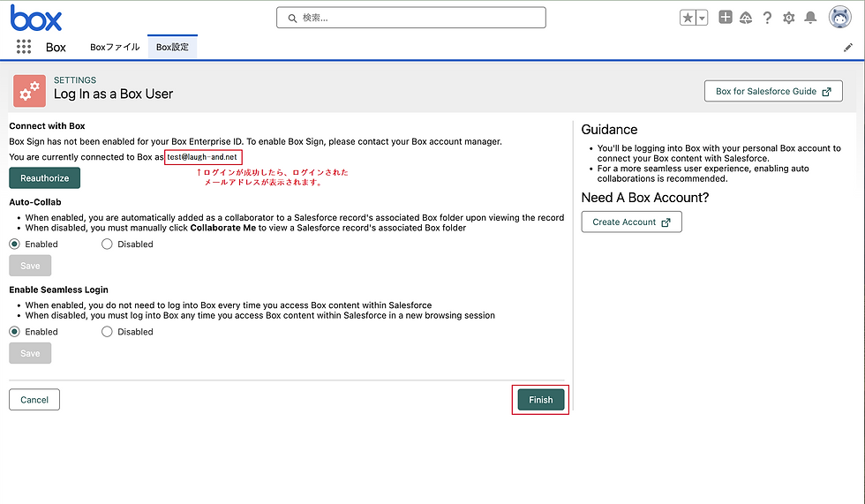Click the Box logo
Screen dimensions: 865x504
click(x=36, y=19)
